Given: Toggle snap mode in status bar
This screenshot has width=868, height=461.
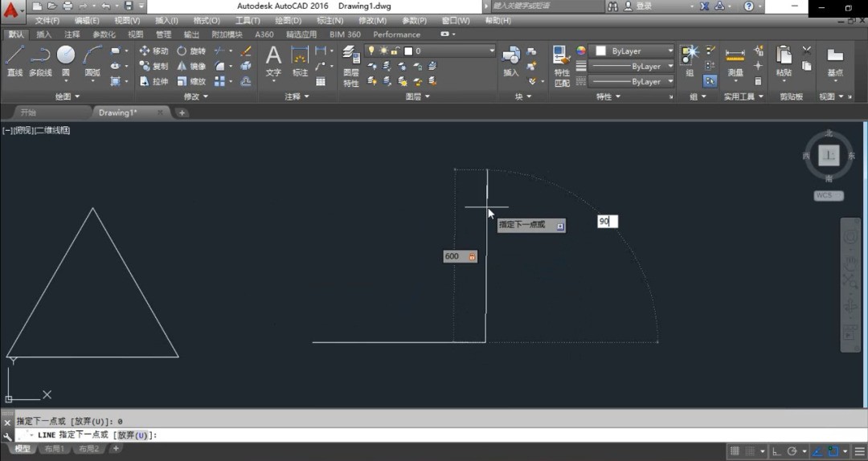Looking at the screenshot, I should 750,451.
